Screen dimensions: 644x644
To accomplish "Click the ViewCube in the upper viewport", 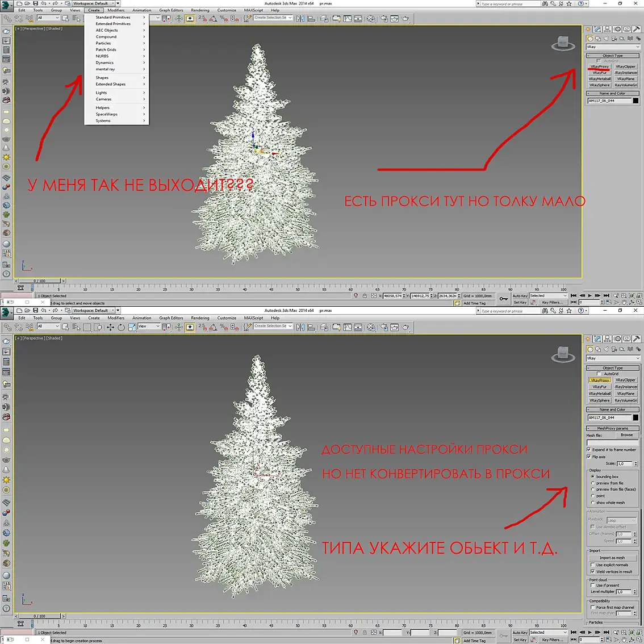I will click(563, 43).
